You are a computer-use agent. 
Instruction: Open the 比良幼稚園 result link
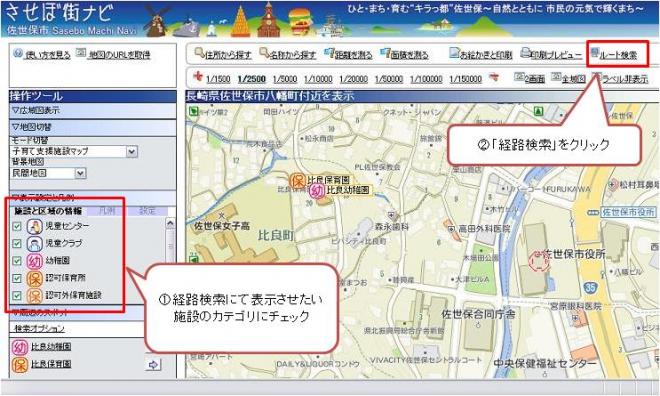tap(51, 346)
